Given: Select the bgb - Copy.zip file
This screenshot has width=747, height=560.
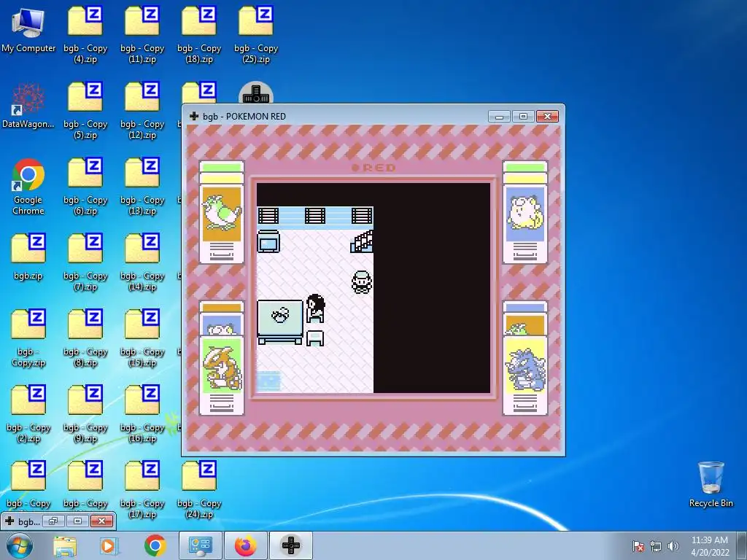Looking at the screenshot, I should (x=28, y=338).
